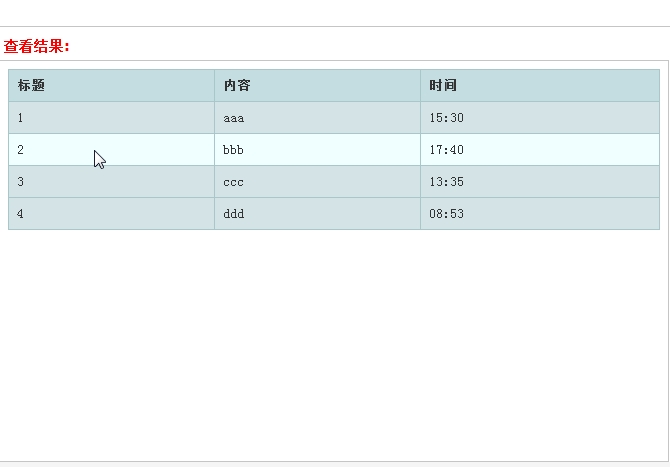Click the bbb content cell

point(317,150)
